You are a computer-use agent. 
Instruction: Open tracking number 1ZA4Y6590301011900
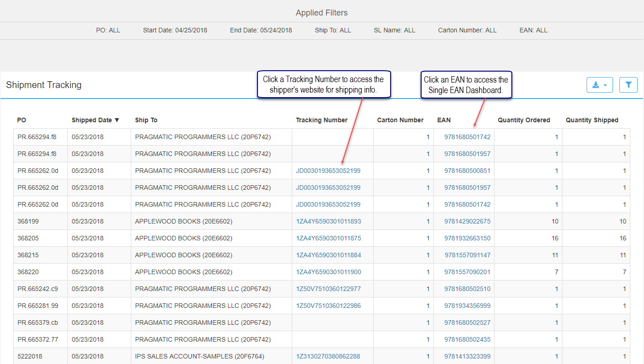pos(329,272)
